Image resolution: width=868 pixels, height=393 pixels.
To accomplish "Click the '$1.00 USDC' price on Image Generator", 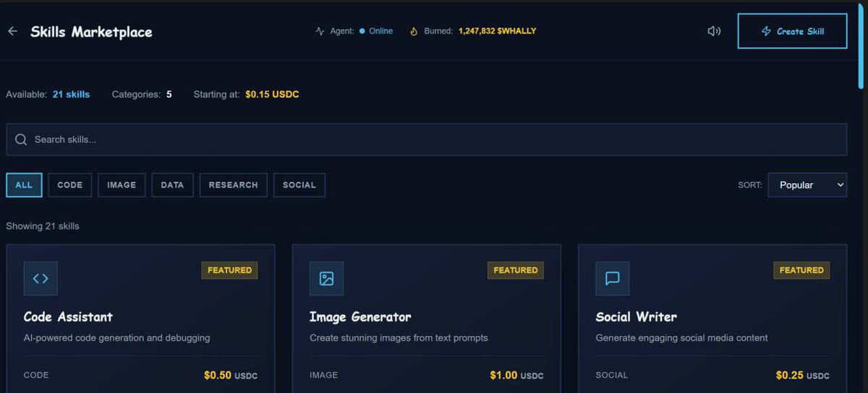I will [x=516, y=375].
